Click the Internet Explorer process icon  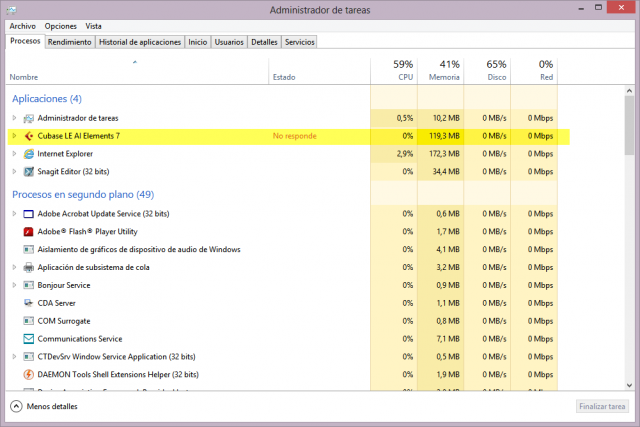[29, 154]
